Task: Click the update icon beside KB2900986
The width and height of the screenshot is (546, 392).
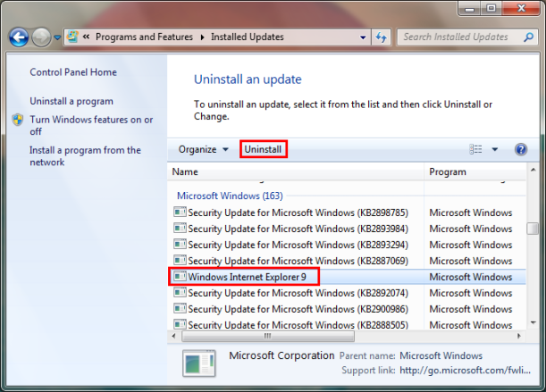Action: click(x=180, y=308)
